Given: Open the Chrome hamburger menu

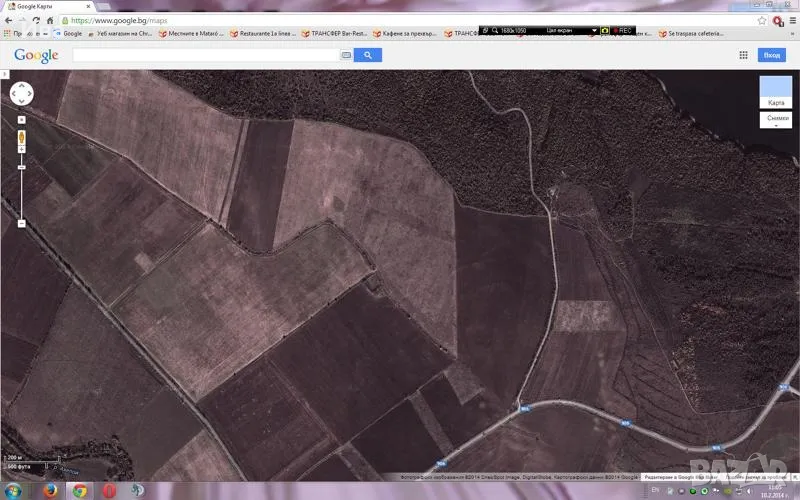Looking at the screenshot, I should (x=791, y=20).
